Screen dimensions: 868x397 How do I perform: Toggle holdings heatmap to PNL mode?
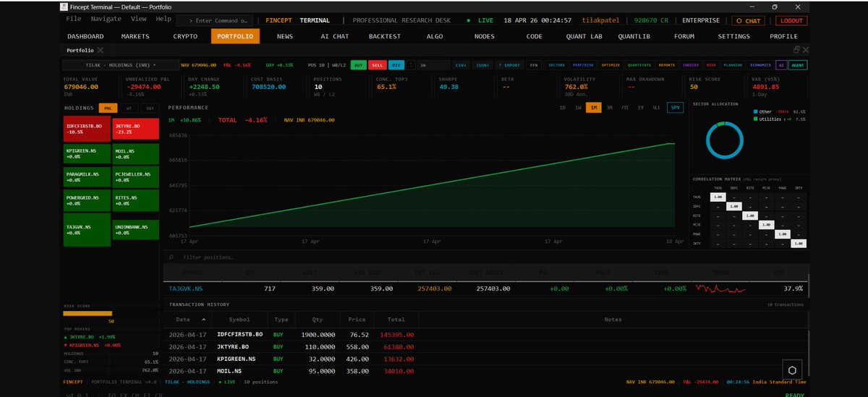pyautogui.click(x=109, y=108)
